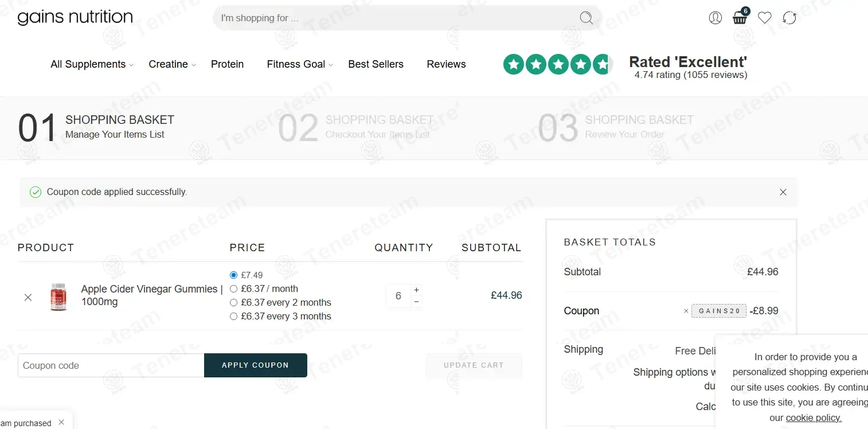Close the recently purchased popup
The width and height of the screenshot is (868, 429).
click(61, 422)
